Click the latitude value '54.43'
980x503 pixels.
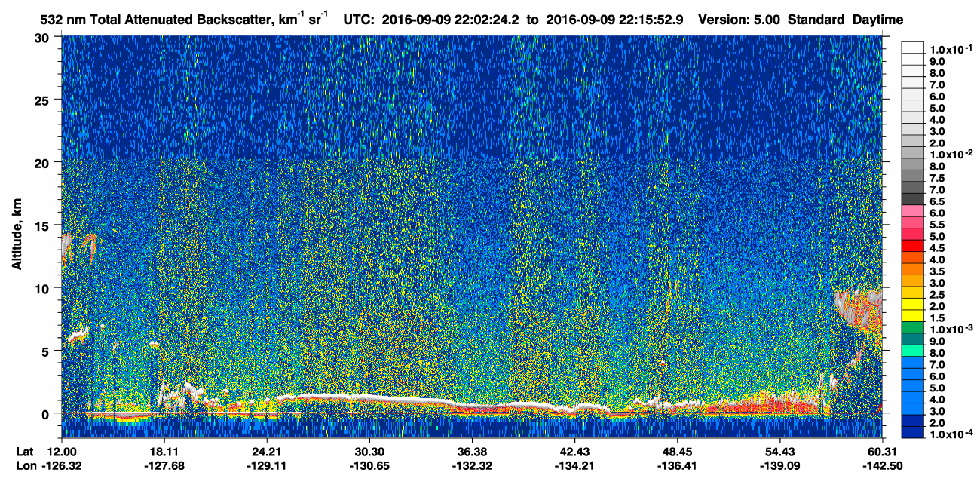click(x=779, y=452)
